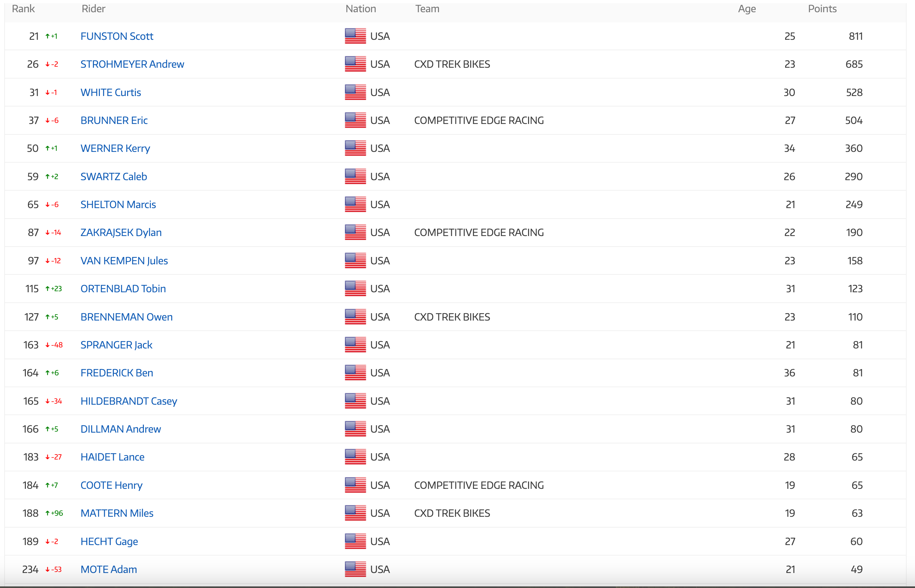This screenshot has width=915, height=588.
Task: Click the USA flag in FUNSTON Scott's row
Action: [x=355, y=36]
